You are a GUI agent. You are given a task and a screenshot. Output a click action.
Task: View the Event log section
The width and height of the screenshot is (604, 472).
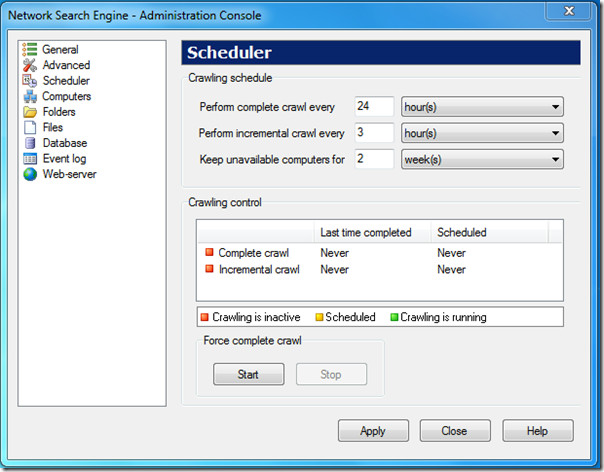tap(64, 159)
